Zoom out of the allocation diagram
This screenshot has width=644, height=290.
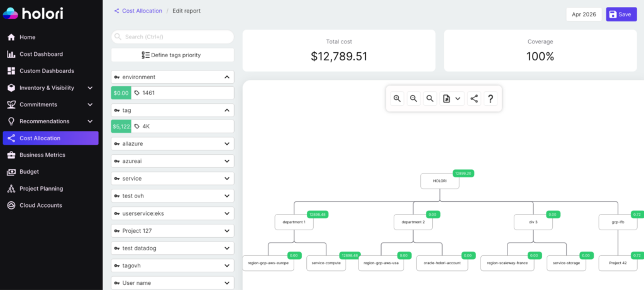[414, 99]
